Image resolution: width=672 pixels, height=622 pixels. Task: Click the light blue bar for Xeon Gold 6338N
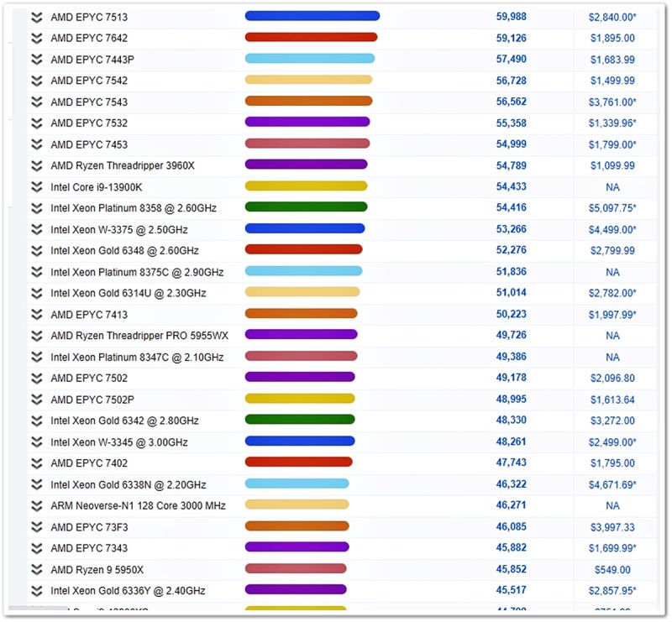pos(297,483)
